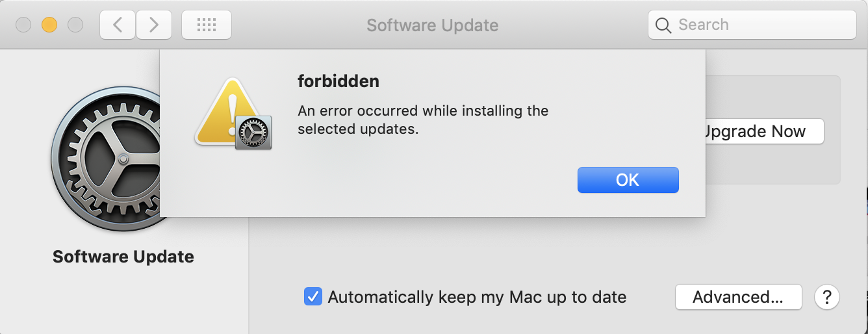
Task: Click the Software Update label below gear
Action: (x=123, y=257)
